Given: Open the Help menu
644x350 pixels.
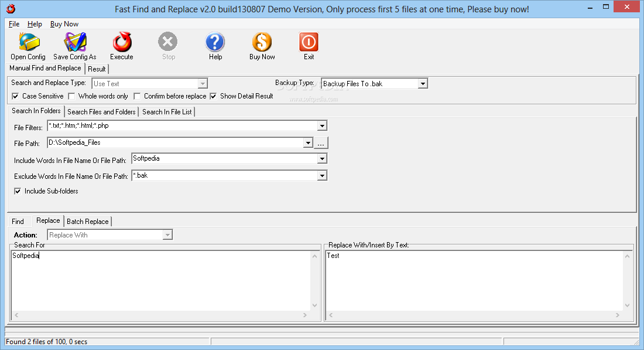Looking at the screenshot, I should point(35,24).
